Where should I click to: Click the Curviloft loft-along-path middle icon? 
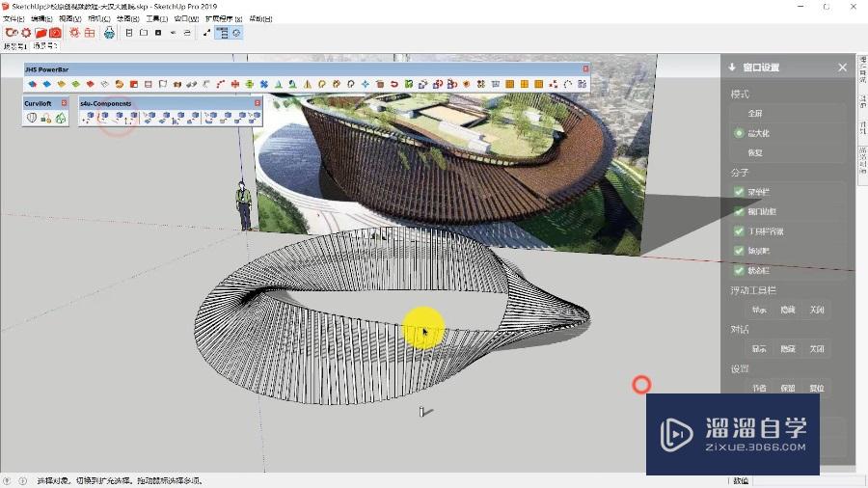pyautogui.click(x=46, y=118)
